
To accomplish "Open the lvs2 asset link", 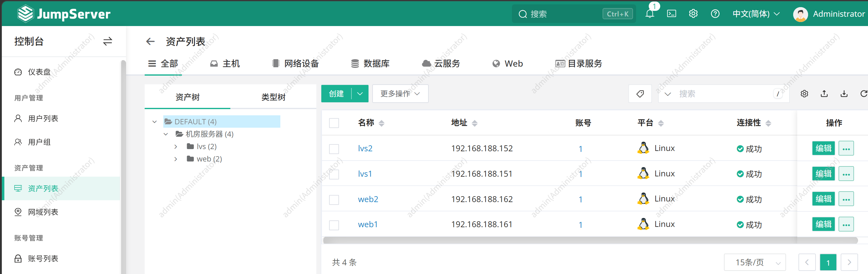I will click(x=365, y=148).
